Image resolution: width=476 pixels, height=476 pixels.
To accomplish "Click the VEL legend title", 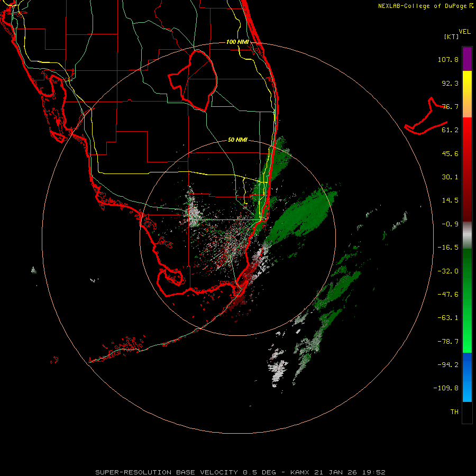I will point(464,32).
